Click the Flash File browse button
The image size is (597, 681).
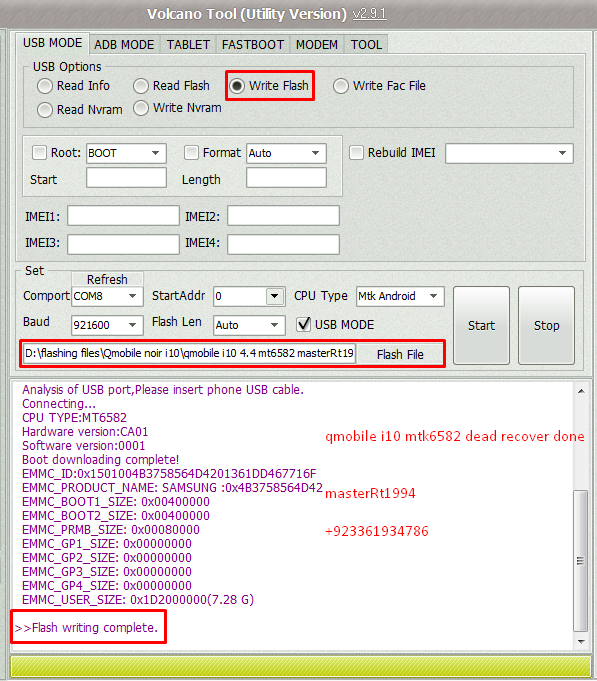(400, 354)
